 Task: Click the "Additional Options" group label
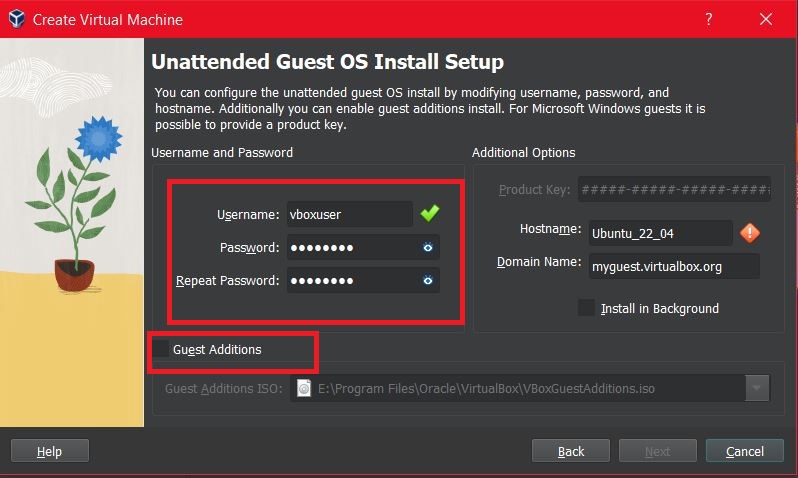(x=523, y=152)
